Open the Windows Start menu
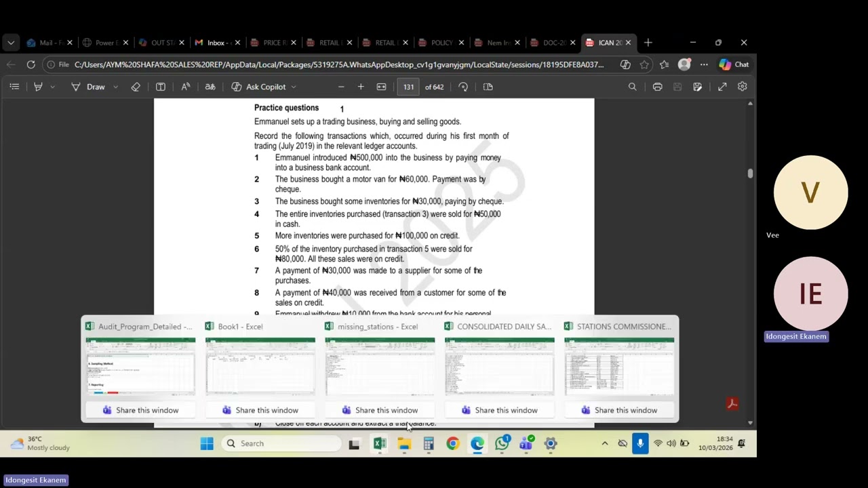 207,444
